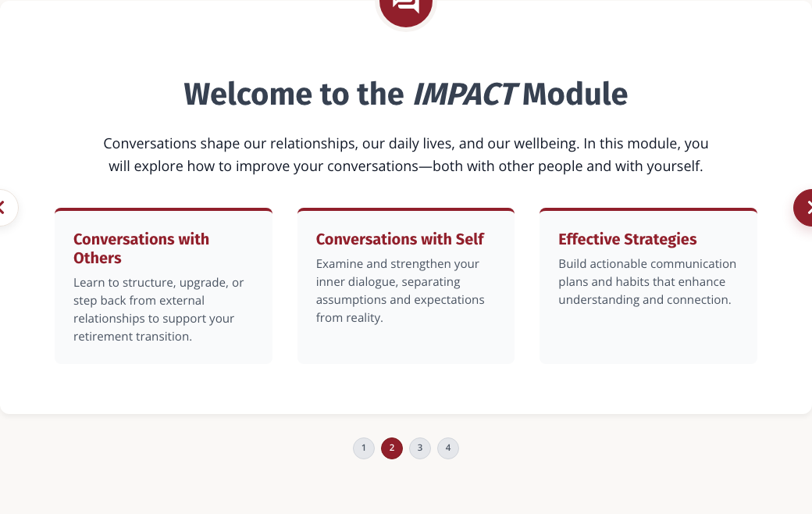Click the retirement transition card description

coord(158,309)
